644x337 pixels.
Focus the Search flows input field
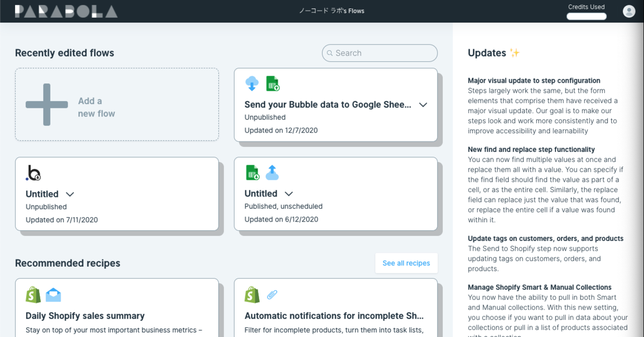(x=380, y=53)
